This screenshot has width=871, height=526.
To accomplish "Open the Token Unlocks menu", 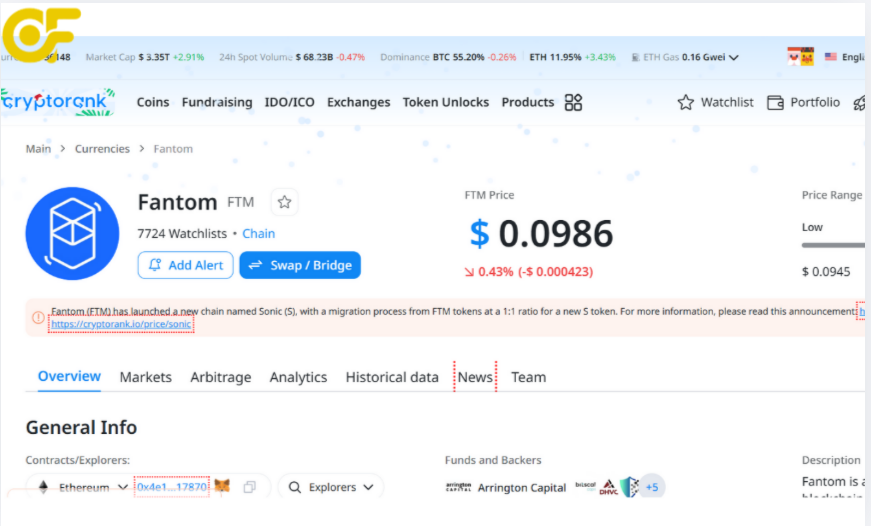I will [x=445, y=102].
